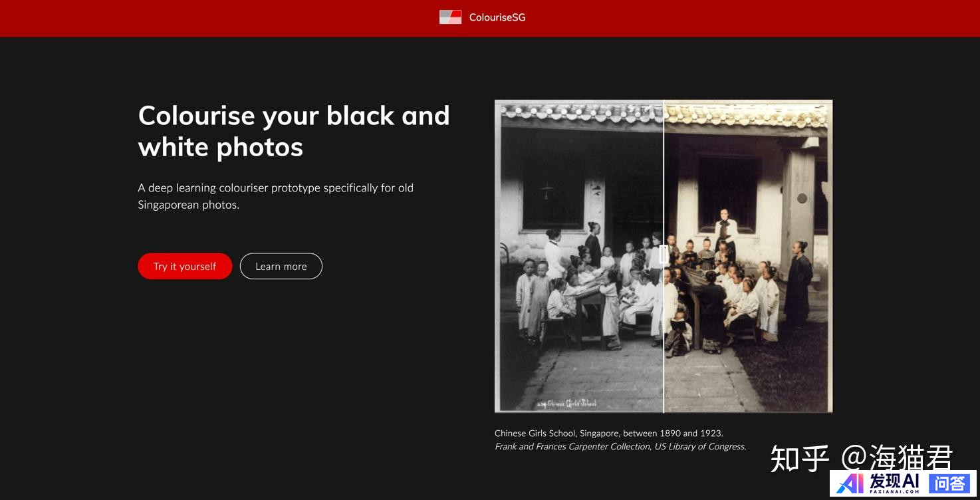Image resolution: width=980 pixels, height=500 pixels.
Task: Click the gradient AI logo icon
Action: (x=850, y=483)
